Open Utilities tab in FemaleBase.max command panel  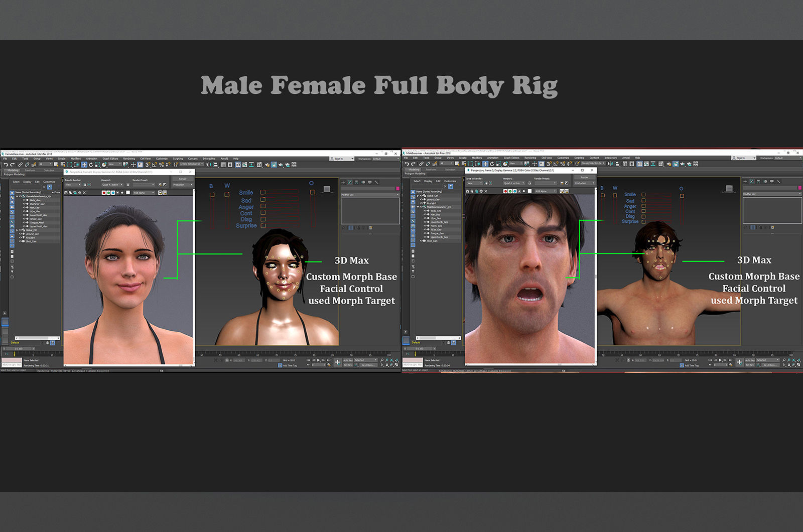[x=376, y=182]
